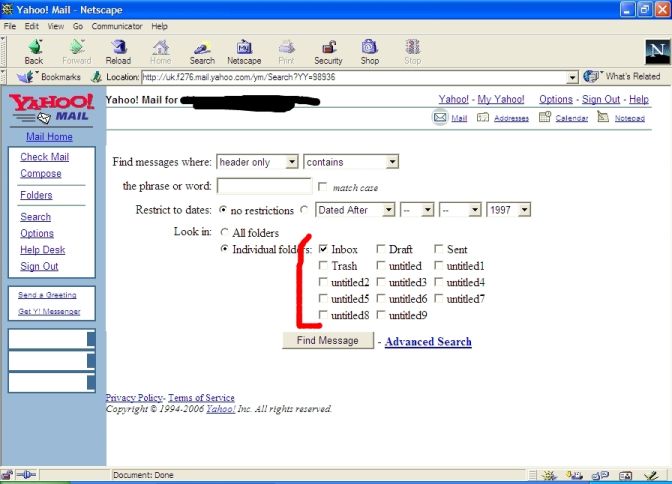Click the location page proxy icon
The width and height of the screenshot is (672, 484).
[97, 77]
